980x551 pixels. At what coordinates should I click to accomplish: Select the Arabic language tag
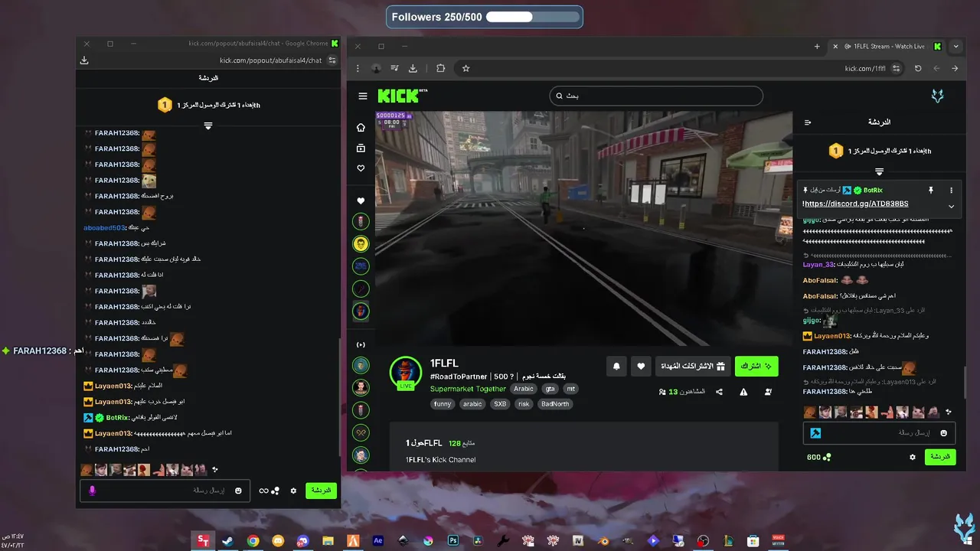(x=524, y=389)
